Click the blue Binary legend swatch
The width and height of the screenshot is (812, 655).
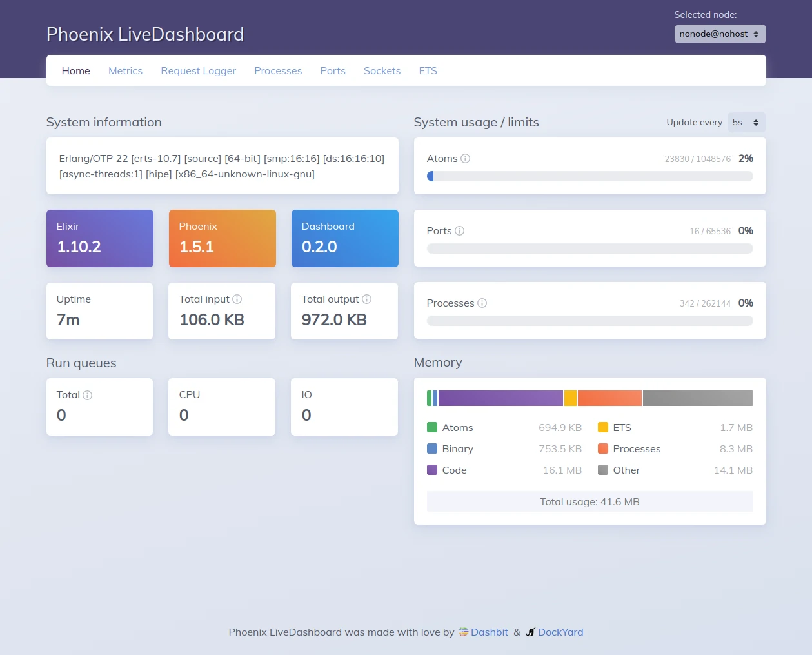[432, 448]
